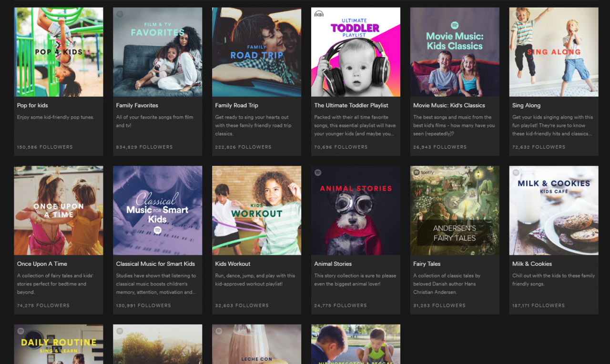Click the "Animal Stories" title text
610x364 pixels.
click(333, 263)
